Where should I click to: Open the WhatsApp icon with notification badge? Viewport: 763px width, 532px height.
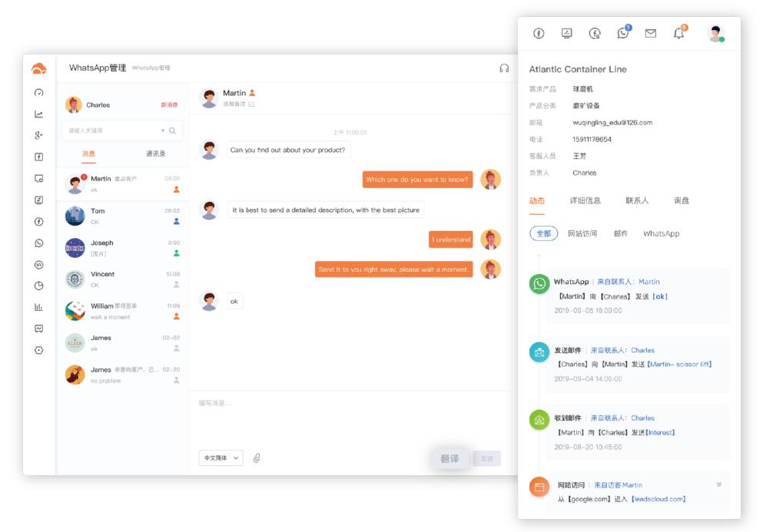[x=623, y=32]
